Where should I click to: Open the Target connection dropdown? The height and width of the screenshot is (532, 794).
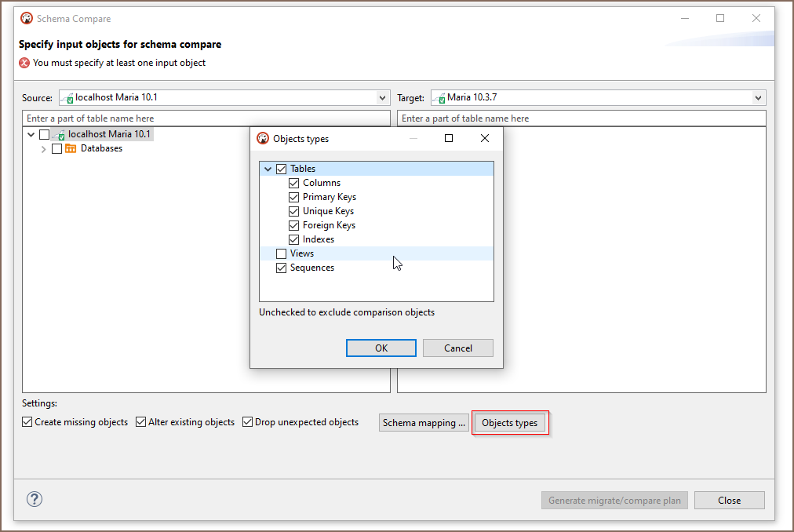[x=758, y=98]
